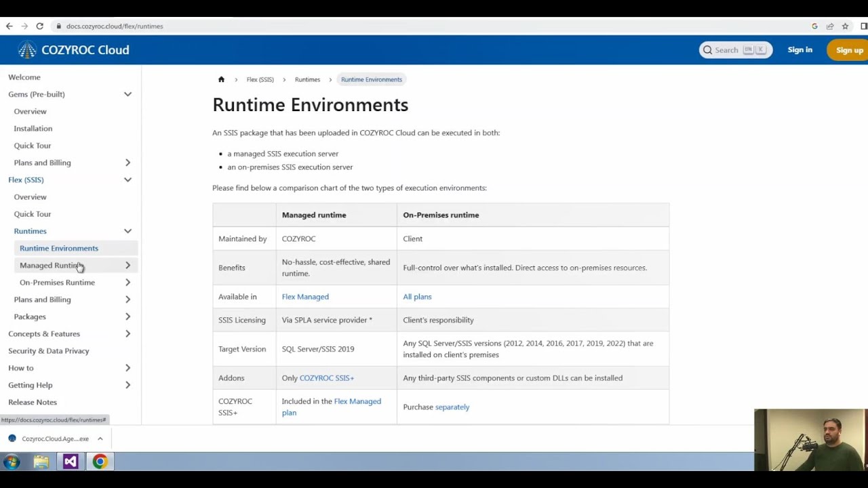The height and width of the screenshot is (488, 868).
Task: Open the download item options caret
Action: [100, 439]
